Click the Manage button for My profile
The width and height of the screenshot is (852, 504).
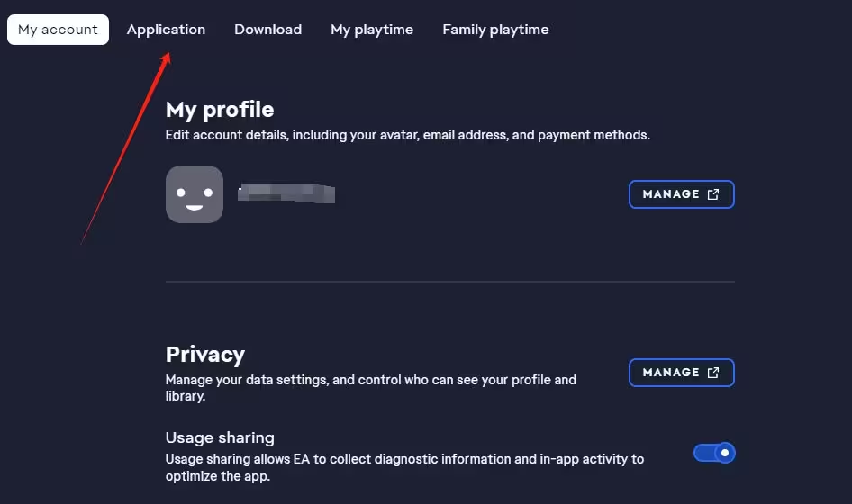[682, 194]
